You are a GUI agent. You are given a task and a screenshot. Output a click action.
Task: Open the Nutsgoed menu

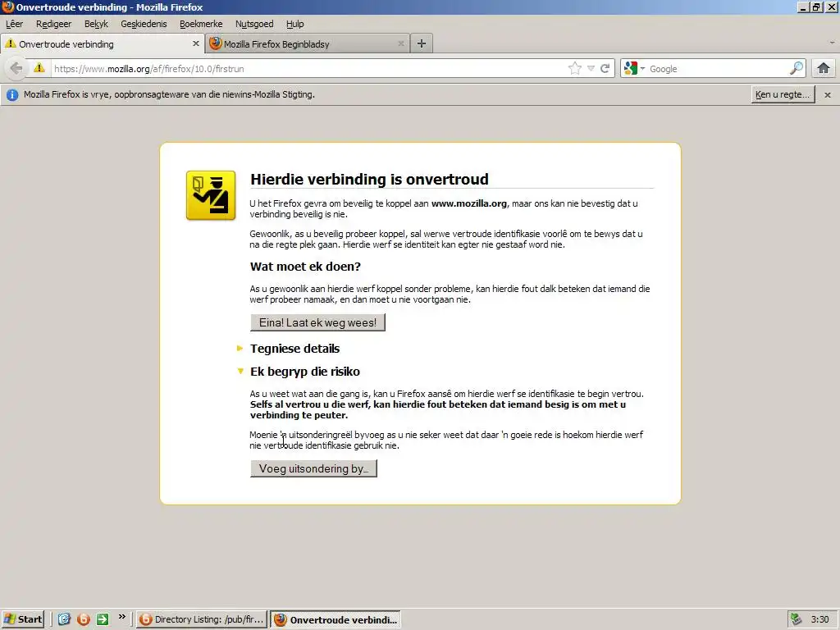(x=254, y=24)
